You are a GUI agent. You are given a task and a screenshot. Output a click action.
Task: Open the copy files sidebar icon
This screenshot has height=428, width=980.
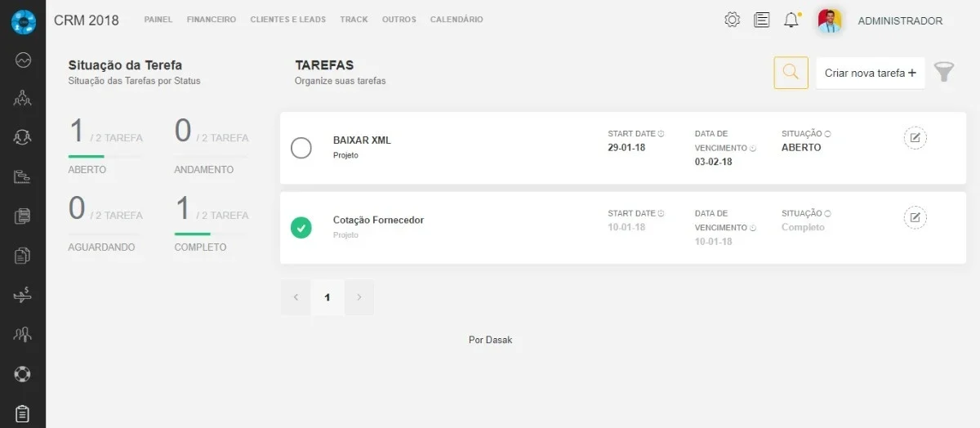[23, 256]
